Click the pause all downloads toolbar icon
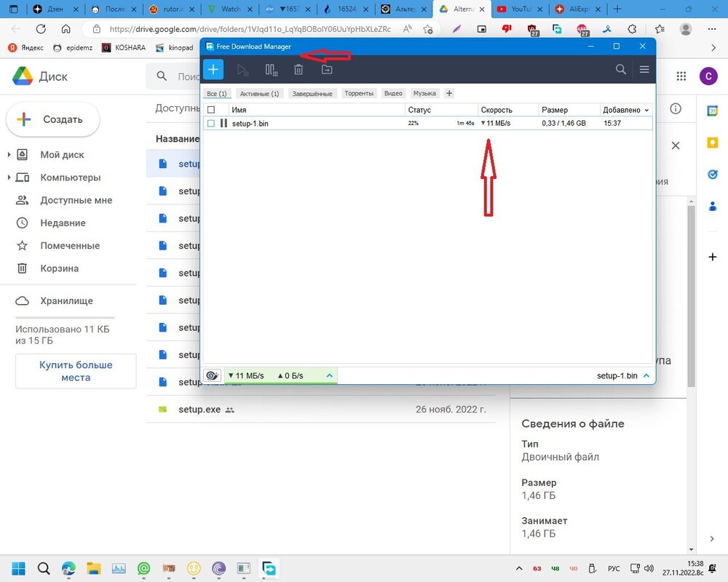 point(271,70)
